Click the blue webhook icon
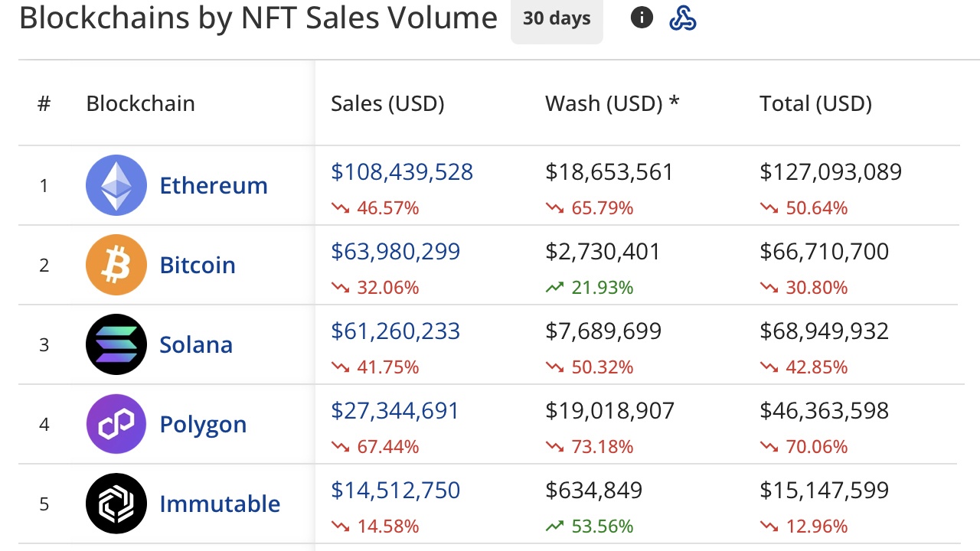980x551 pixels. coord(682,18)
